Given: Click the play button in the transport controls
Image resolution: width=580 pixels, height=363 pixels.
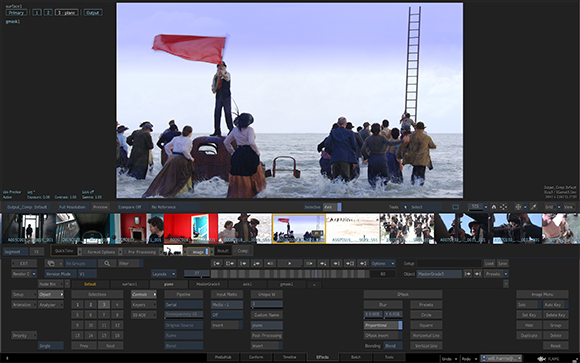Looking at the screenshot, I should (289, 263).
